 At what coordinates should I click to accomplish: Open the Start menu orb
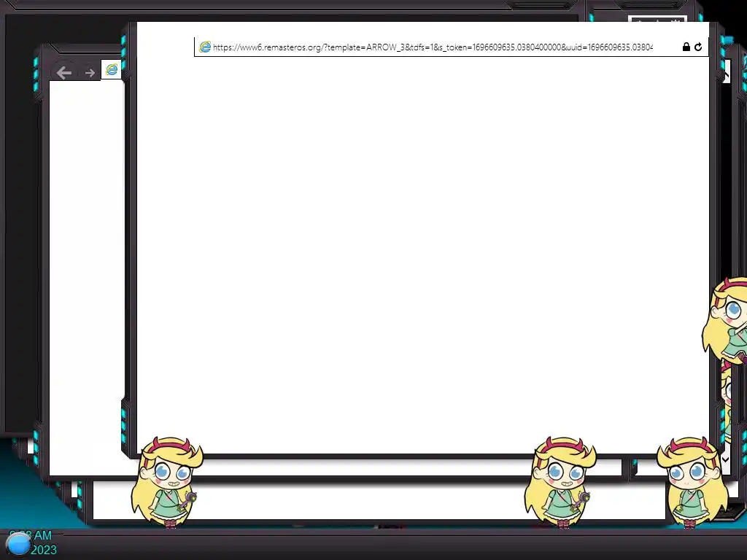(18, 544)
